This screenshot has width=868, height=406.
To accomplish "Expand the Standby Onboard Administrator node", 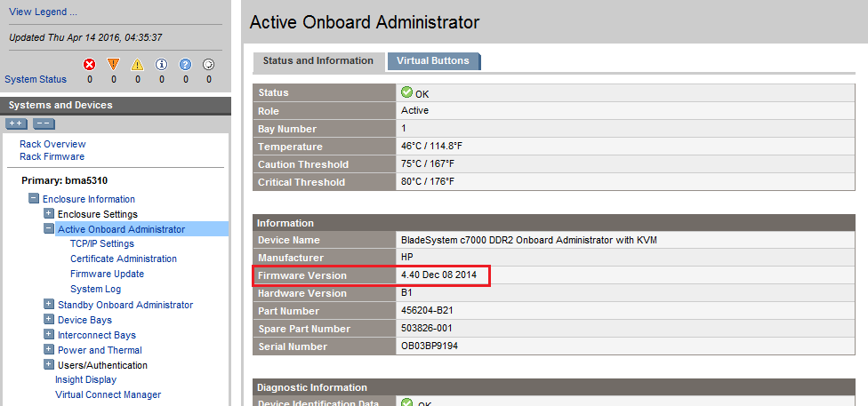I will point(49,304).
